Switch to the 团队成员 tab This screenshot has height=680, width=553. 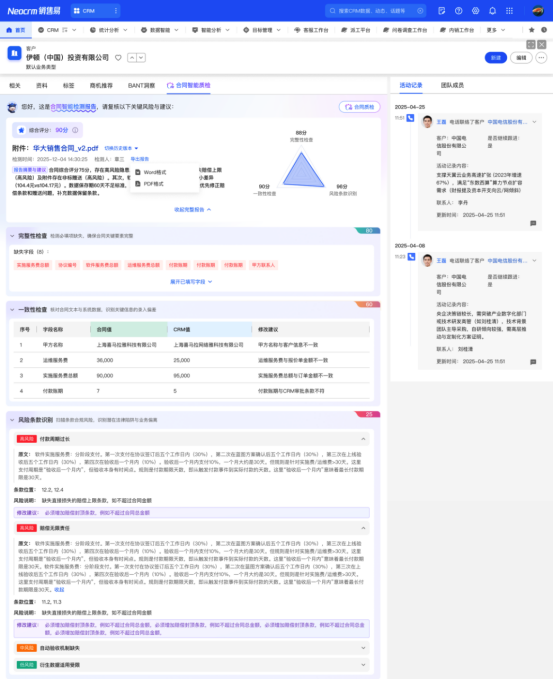[452, 85]
